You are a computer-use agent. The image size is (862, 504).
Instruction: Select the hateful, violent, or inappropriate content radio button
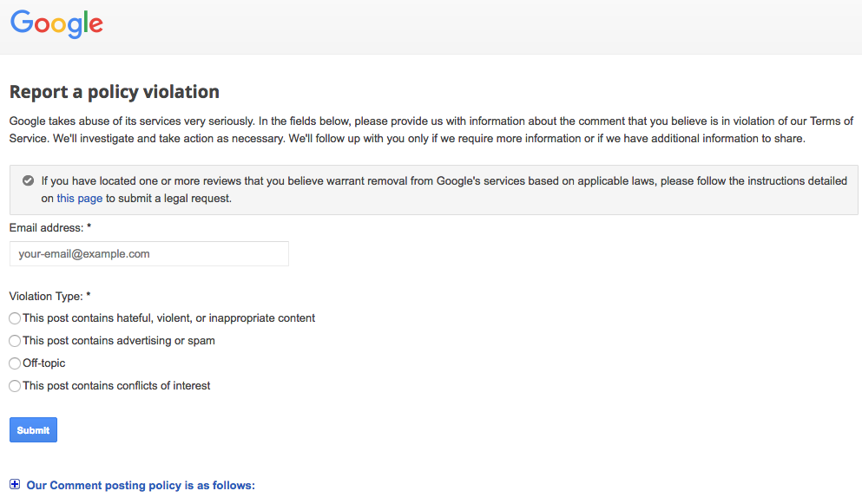(15, 318)
